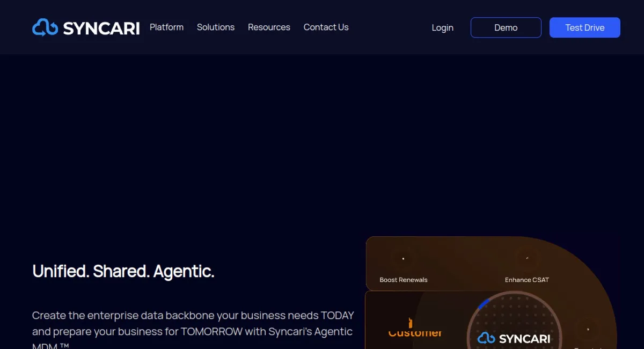Image resolution: width=644 pixels, height=349 pixels.
Task: Open the Solutions menu
Action: 216,27
